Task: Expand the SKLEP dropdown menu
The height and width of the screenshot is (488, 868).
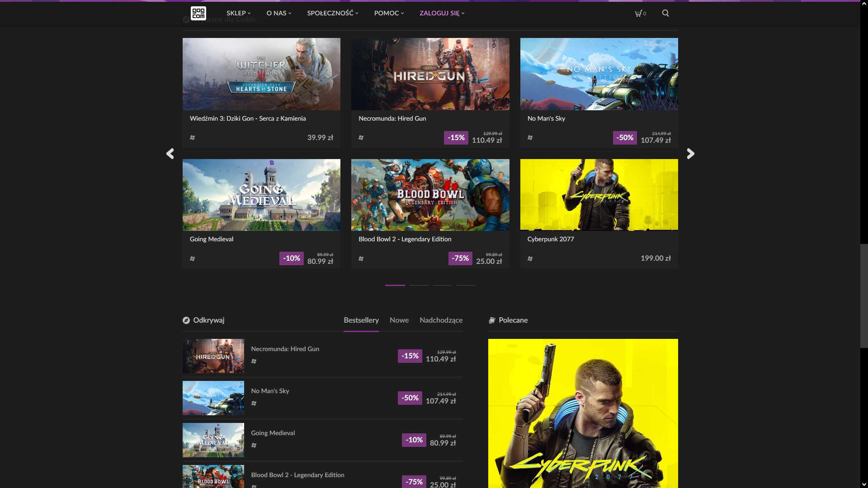Action: [238, 13]
